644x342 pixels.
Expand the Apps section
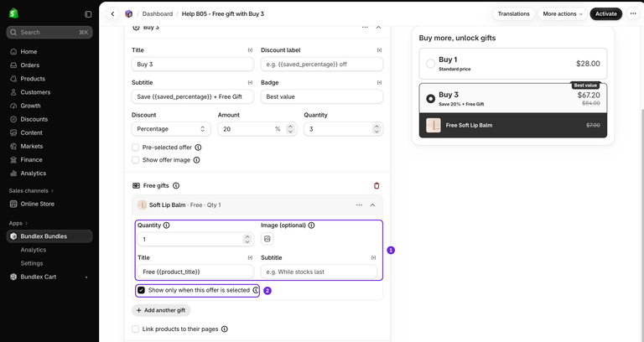18,223
